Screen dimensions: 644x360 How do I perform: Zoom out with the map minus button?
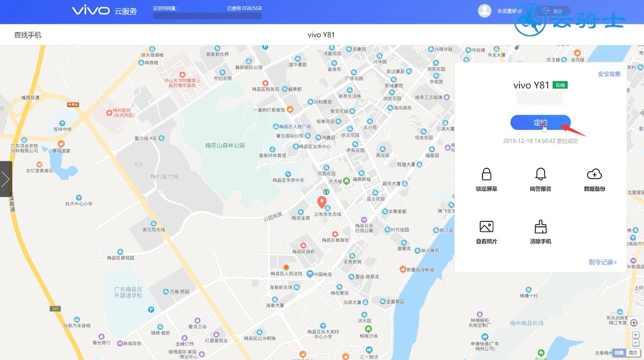click(x=635, y=343)
